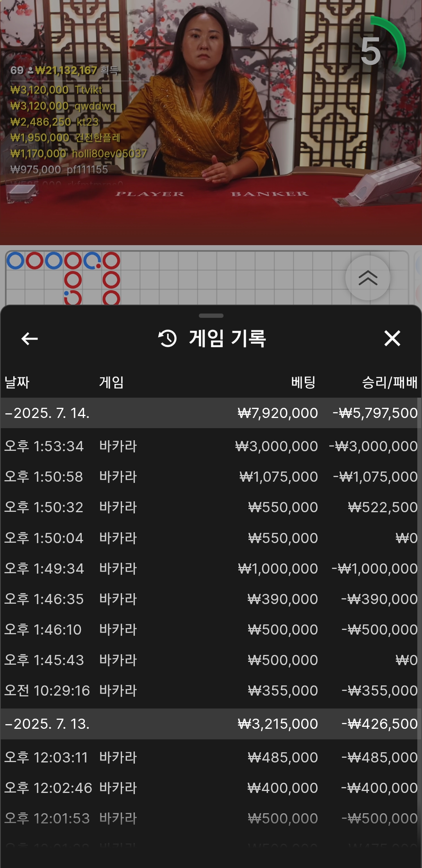Tap the ₩7,920,000 daily bet total
422x868 pixels.
click(277, 413)
